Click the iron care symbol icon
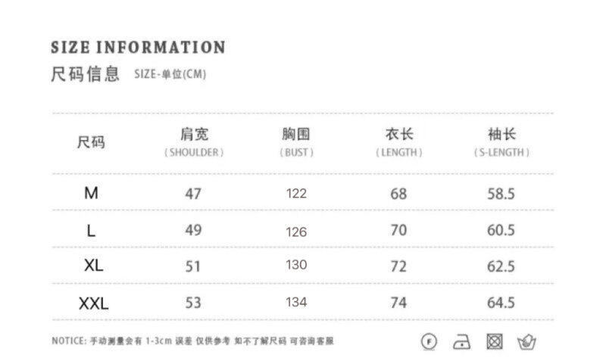The width and height of the screenshot is (606, 364). tap(461, 342)
